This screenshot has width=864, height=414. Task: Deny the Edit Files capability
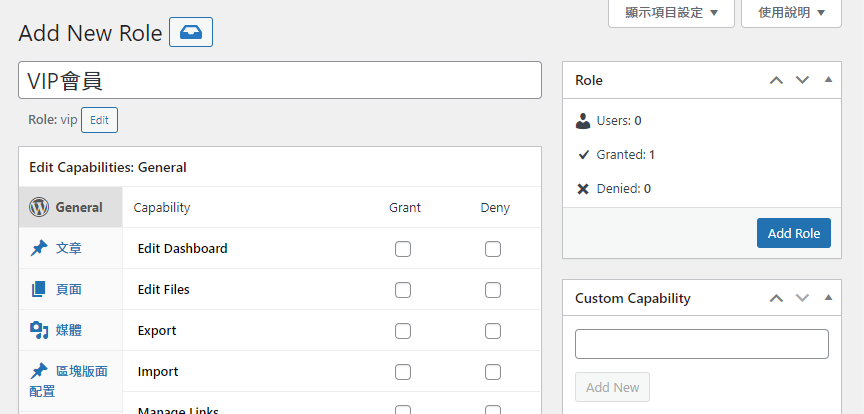pos(493,290)
